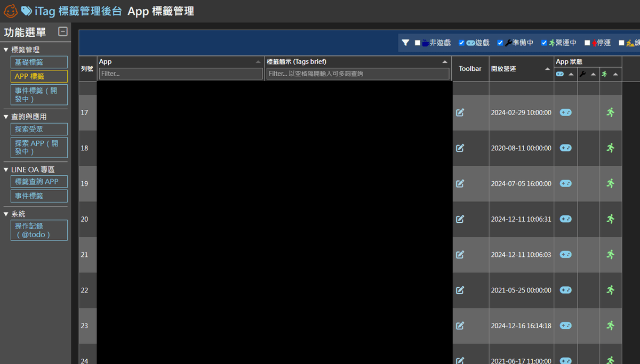640x364 pixels.
Task: Collapse the 功能選單 sidebar with minus box
Action: click(x=62, y=31)
